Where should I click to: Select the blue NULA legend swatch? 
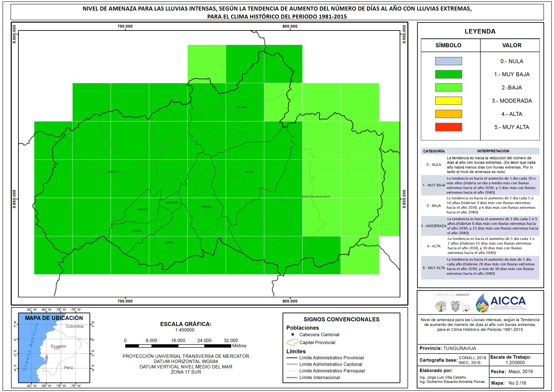tap(448, 61)
